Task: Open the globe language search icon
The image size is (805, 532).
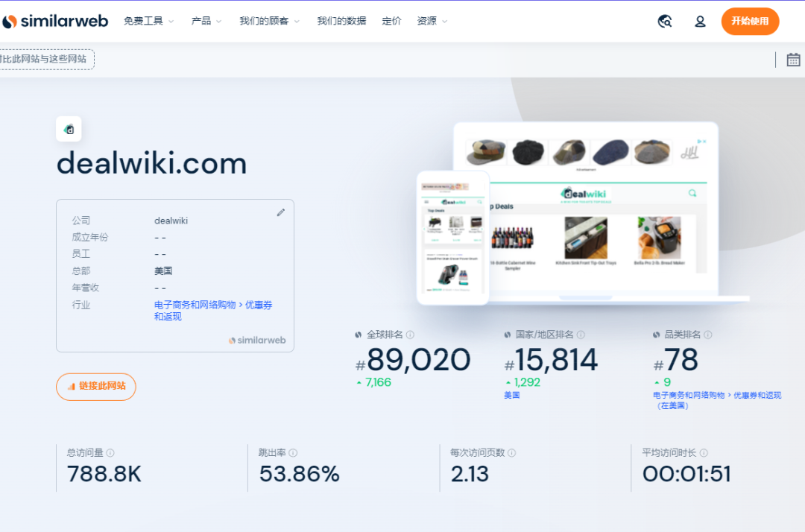Action: click(665, 21)
